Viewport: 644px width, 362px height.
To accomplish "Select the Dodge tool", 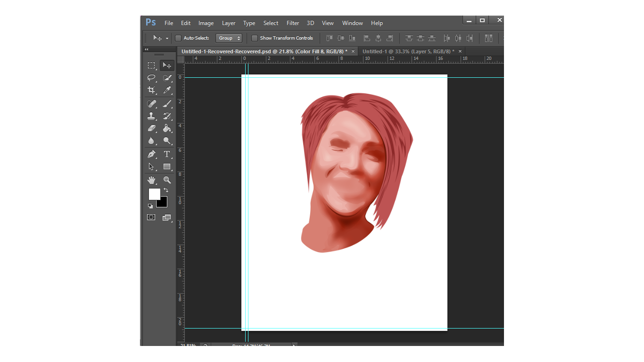I will pos(167,140).
